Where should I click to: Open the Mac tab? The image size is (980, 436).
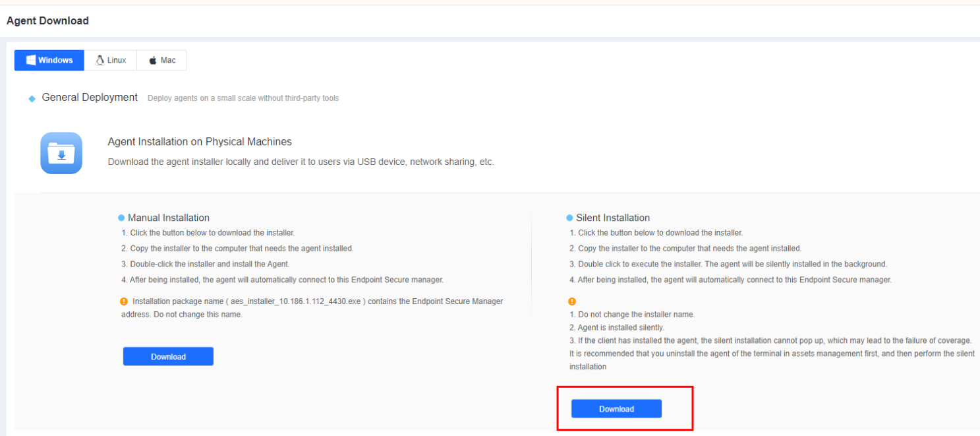click(x=161, y=60)
